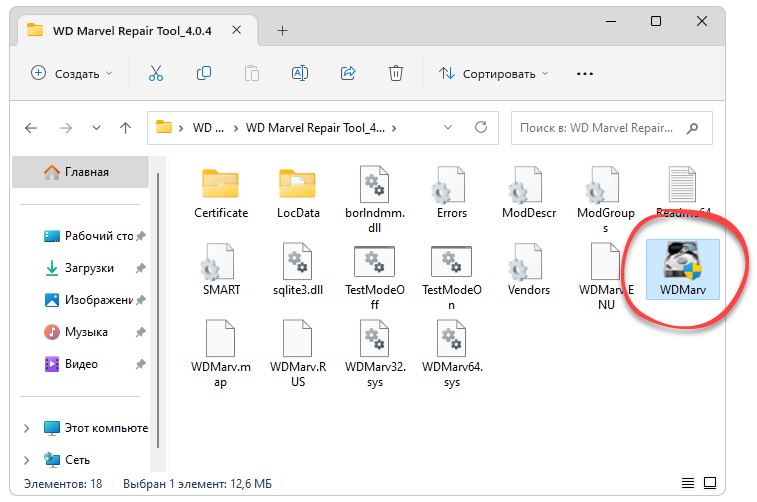
Task: Click 'Выбран 1 элемент: 12,6 МБ' status text
Action: pyautogui.click(x=197, y=483)
